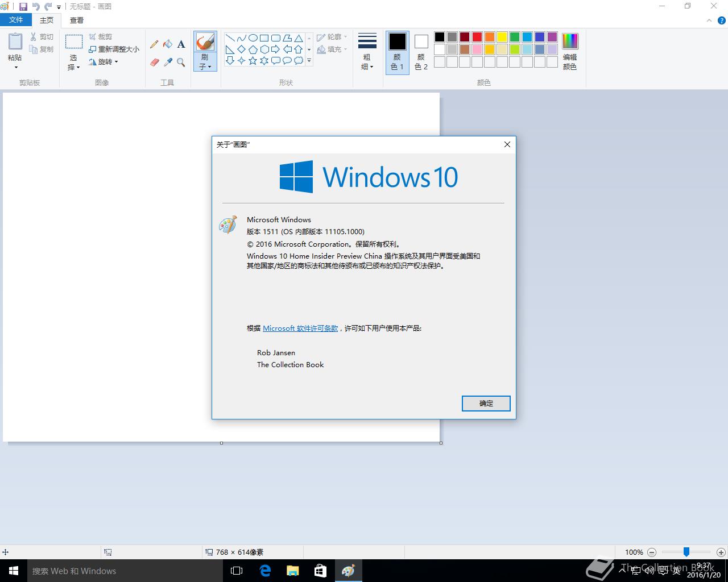Activate Color 2 (颜色 2) box

pos(421,52)
